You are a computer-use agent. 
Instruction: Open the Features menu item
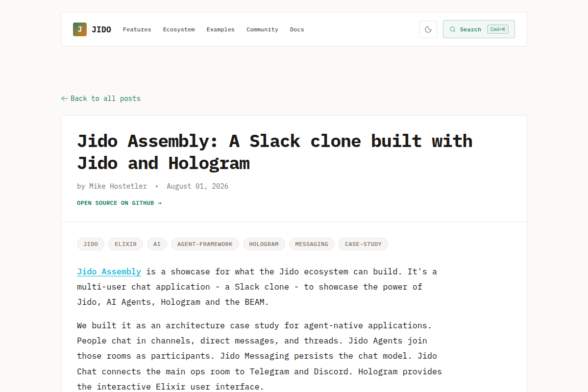pyautogui.click(x=137, y=29)
